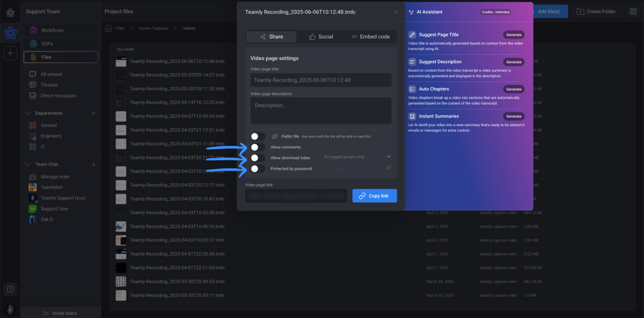Enable the Allow download video switch
This screenshot has width=644, height=318.
258,158
